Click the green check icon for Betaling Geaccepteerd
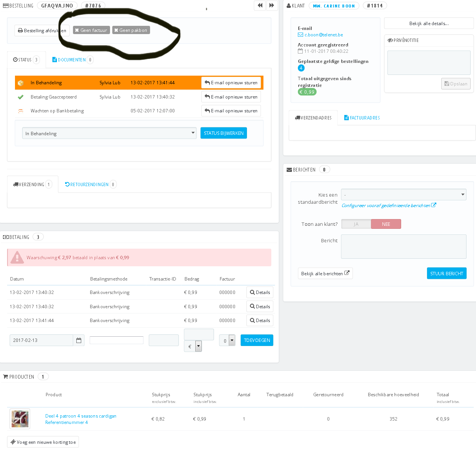Screen dimensions: 476x452 pos(21,97)
